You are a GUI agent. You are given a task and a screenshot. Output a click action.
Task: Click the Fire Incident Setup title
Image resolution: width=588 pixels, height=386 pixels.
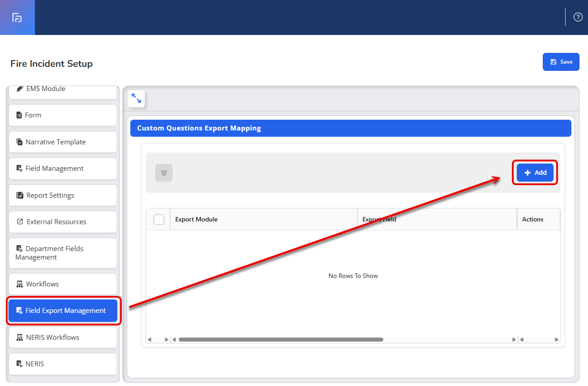tap(52, 64)
